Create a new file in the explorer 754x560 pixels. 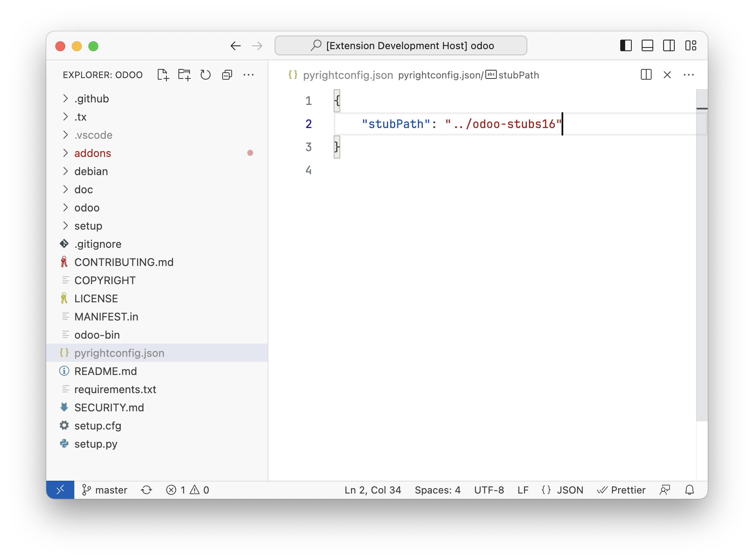click(163, 75)
